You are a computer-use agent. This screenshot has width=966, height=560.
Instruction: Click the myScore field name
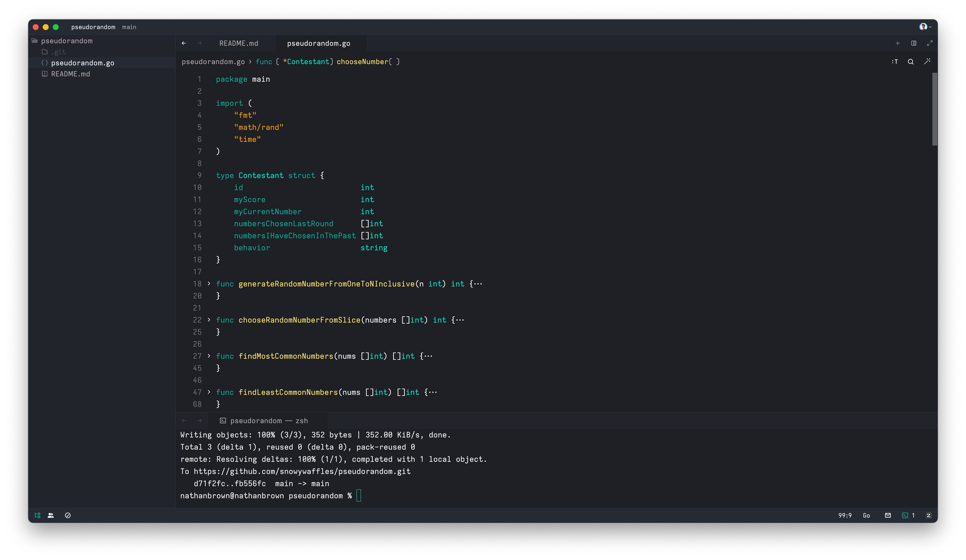[250, 200]
